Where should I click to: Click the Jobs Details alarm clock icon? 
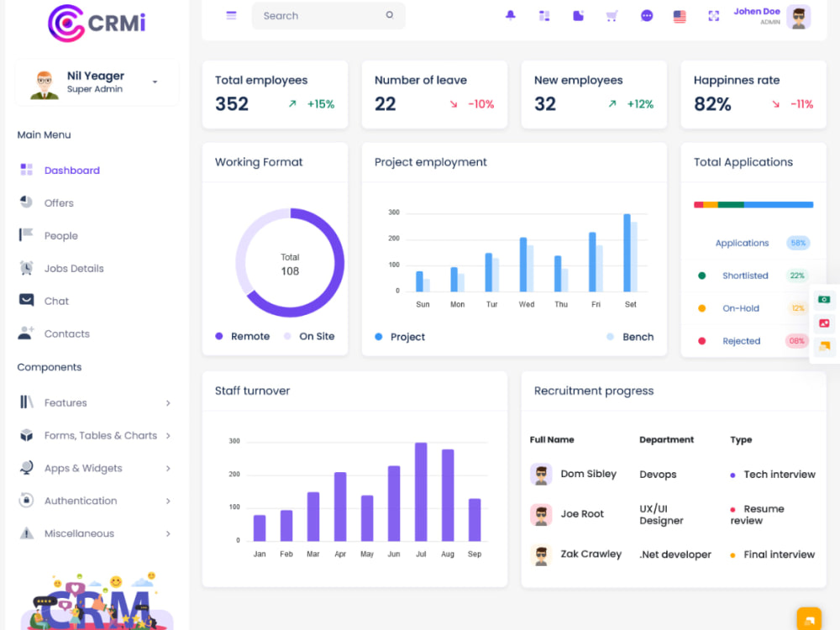click(x=26, y=267)
